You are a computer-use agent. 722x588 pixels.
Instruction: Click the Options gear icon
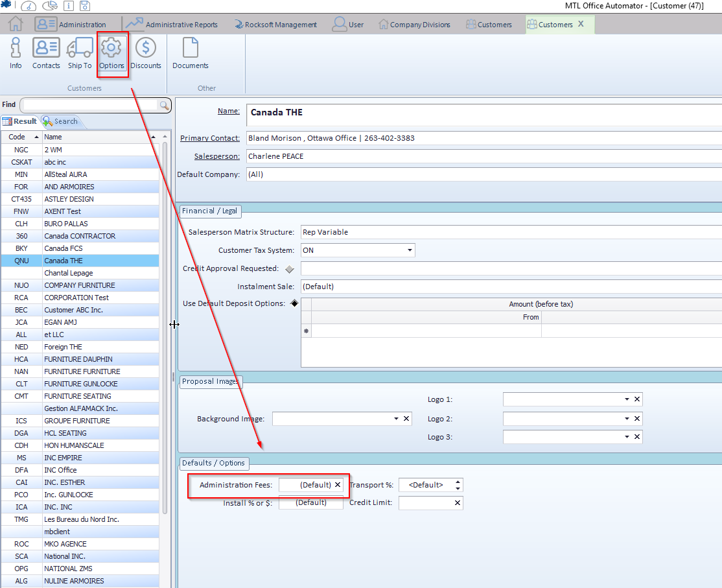point(112,53)
